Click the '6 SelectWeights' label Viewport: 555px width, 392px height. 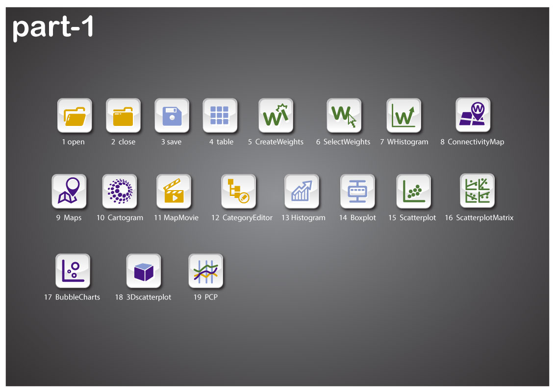click(343, 142)
